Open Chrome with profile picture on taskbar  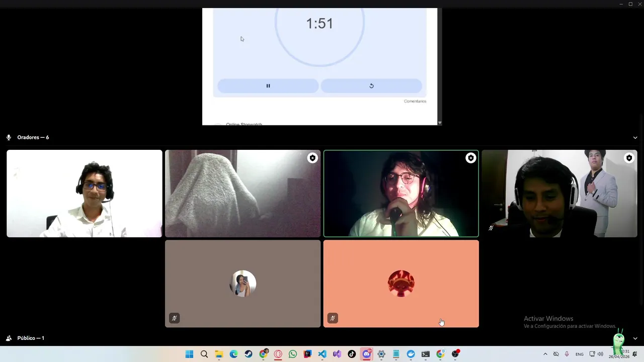(x=263, y=354)
